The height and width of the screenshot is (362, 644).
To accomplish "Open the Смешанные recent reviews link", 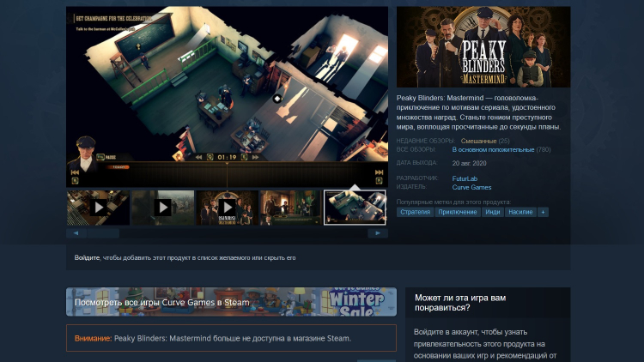I will click(x=478, y=141).
